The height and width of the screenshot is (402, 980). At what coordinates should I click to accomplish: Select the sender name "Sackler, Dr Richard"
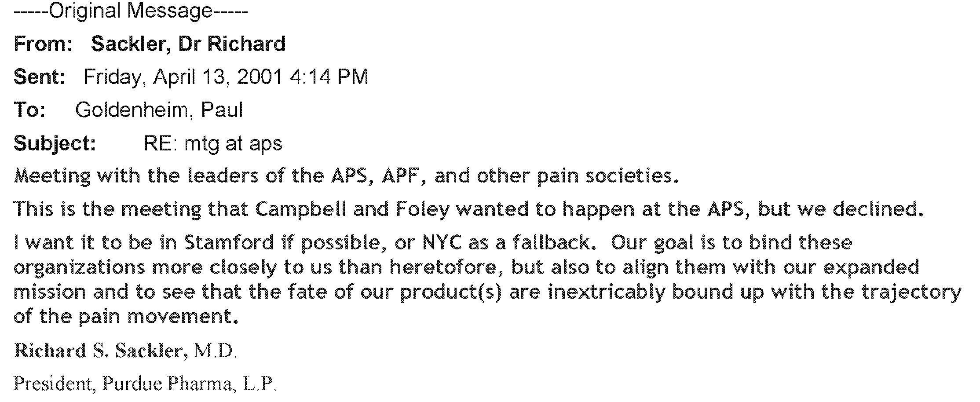pos(188,44)
